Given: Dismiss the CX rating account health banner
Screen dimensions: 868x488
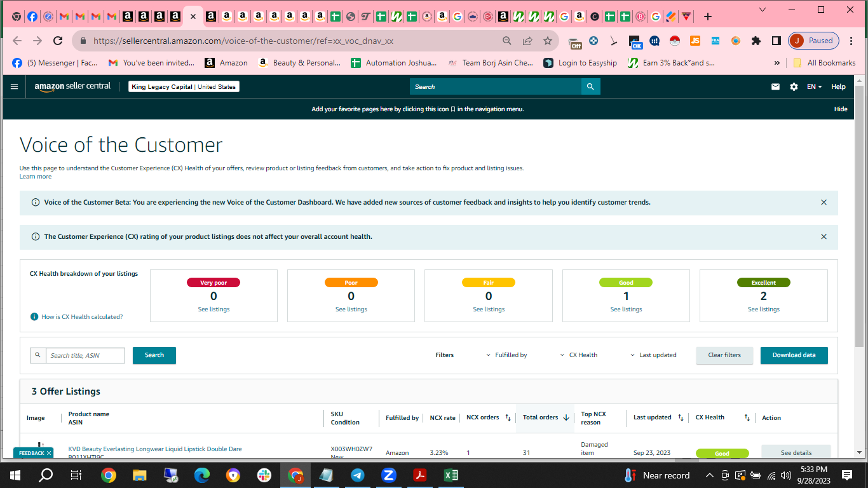Looking at the screenshot, I should (x=824, y=236).
